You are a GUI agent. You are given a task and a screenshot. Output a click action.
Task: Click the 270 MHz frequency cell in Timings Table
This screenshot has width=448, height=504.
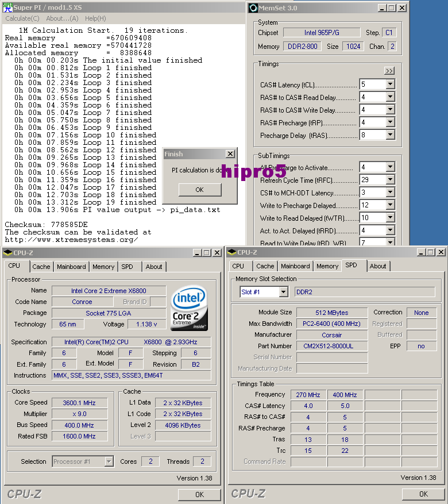tap(308, 395)
